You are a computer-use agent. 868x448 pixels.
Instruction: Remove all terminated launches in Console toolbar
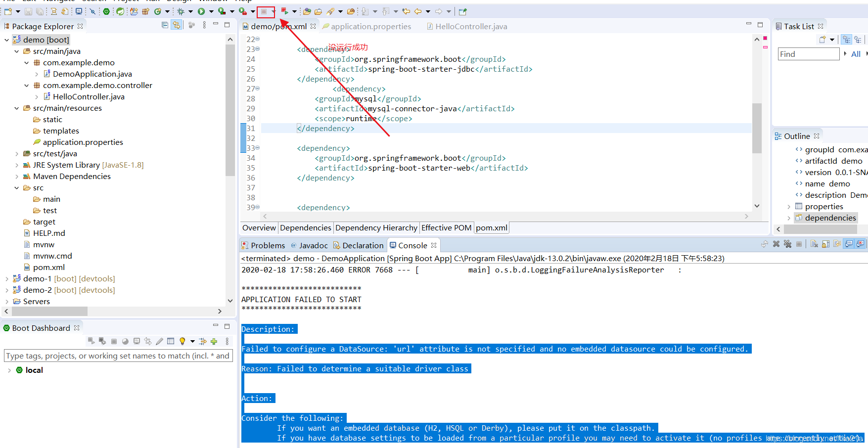point(787,244)
